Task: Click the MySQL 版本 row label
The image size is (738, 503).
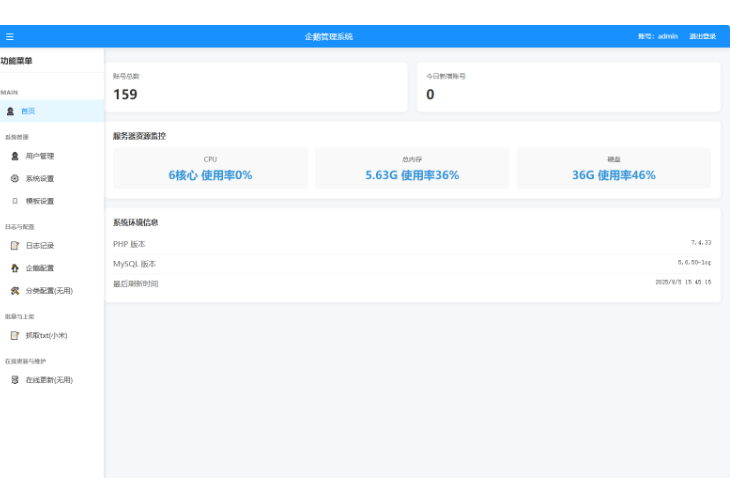Action: 134,264
